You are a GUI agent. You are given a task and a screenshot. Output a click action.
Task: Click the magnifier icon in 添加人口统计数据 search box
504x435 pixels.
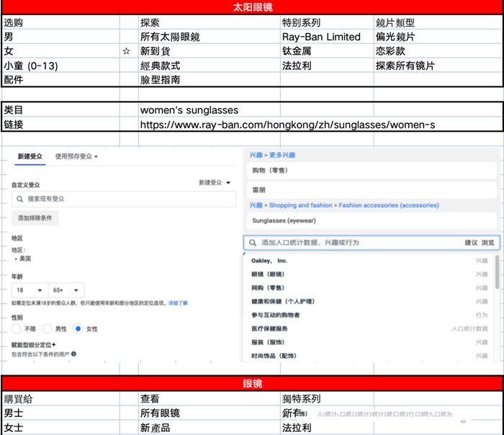(x=253, y=243)
